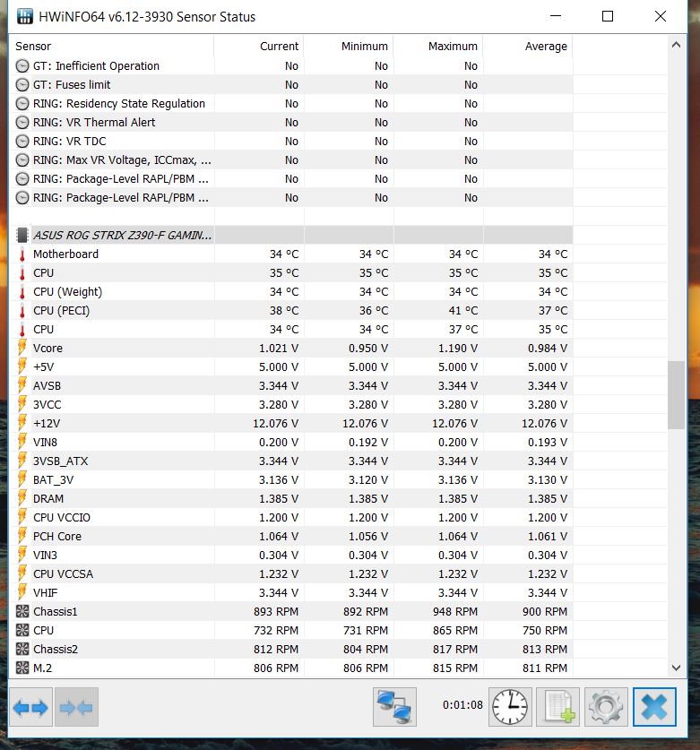This screenshot has width=700, height=750.
Task: Select the VHIF label
Action: [x=45, y=592]
